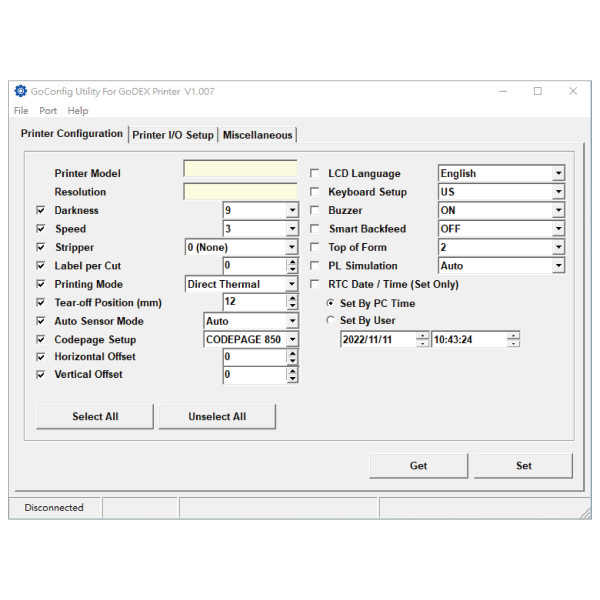Uncheck the Printing Mode checkbox
The image size is (600, 600).
[x=40, y=284]
